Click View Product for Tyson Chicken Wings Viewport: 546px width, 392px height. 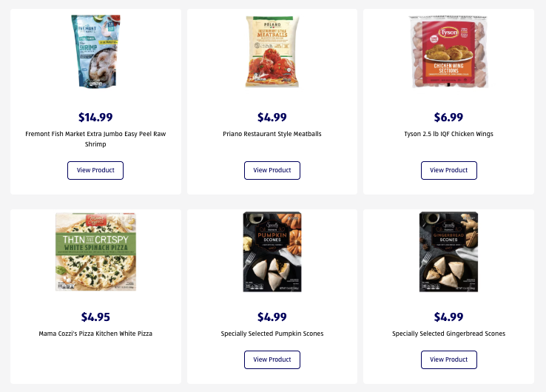point(448,170)
